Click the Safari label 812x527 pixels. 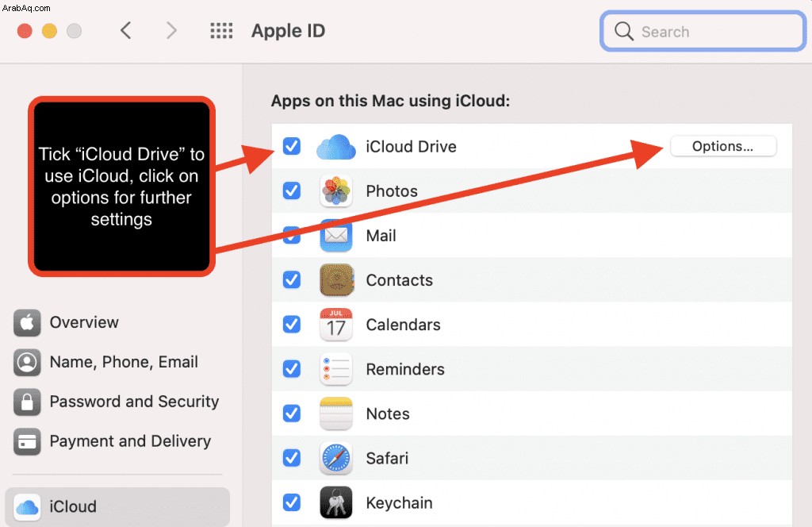click(387, 459)
